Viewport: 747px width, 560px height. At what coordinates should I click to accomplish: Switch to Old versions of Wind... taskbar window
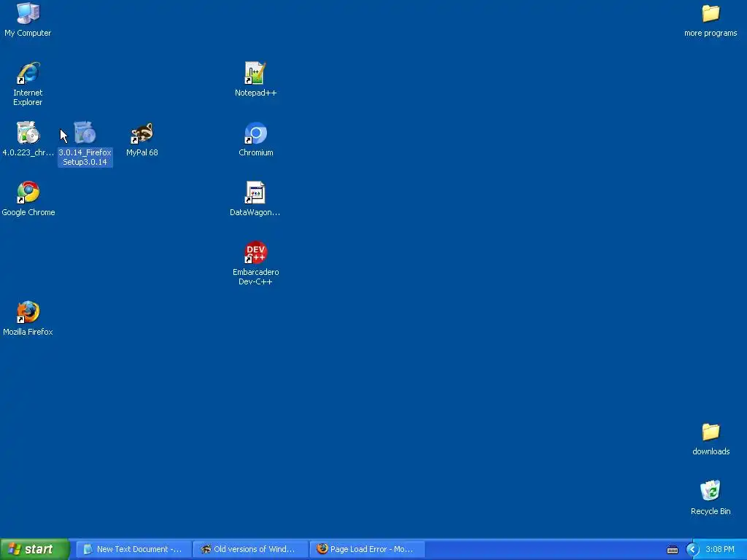(x=250, y=549)
